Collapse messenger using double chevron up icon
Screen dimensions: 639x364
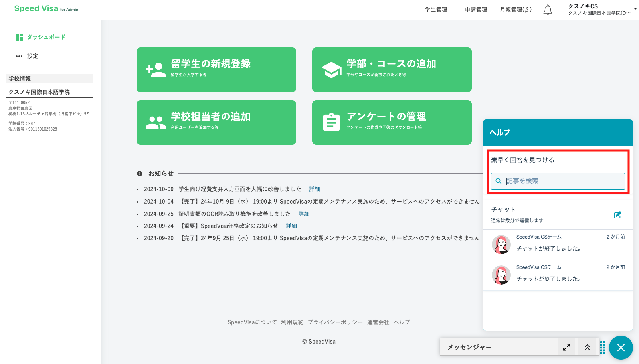[587, 347]
